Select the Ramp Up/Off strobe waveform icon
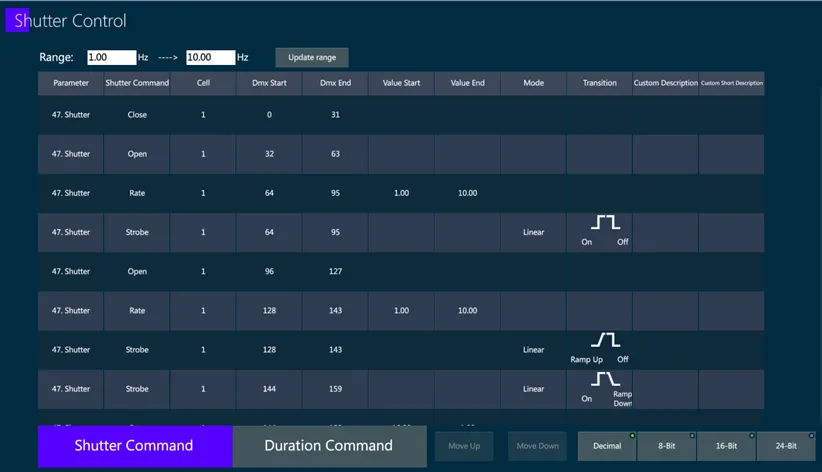Screen dimensions: 822x472 (x=605, y=340)
